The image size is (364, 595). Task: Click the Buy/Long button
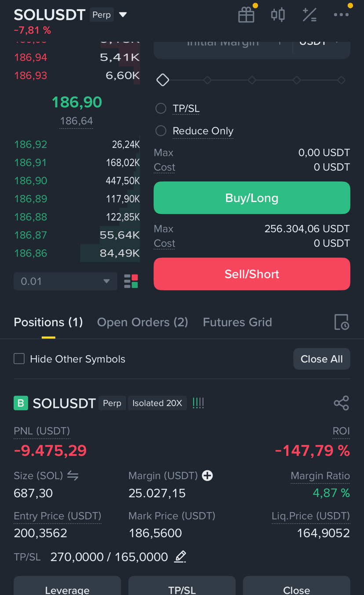click(x=252, y=198)
